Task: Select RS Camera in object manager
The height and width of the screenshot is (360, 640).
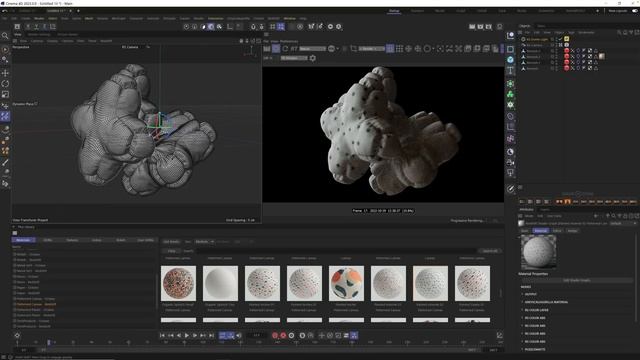Action: (x=534, y=45)
